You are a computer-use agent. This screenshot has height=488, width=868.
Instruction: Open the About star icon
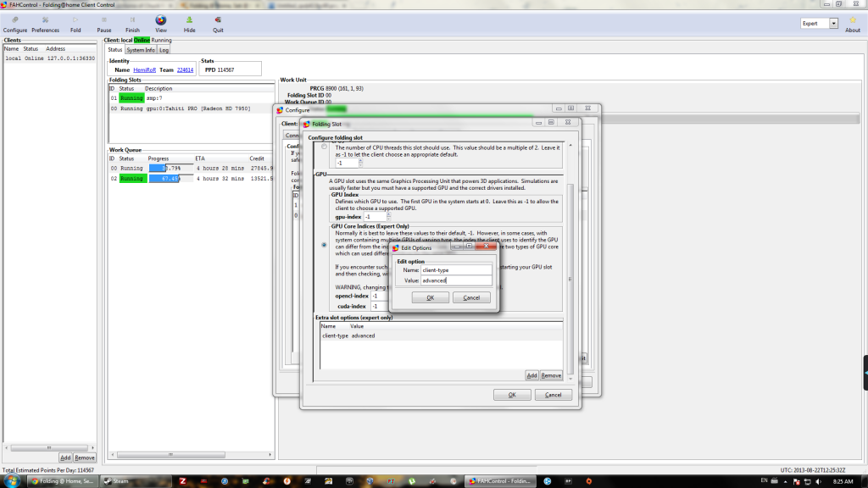[853, 24]
